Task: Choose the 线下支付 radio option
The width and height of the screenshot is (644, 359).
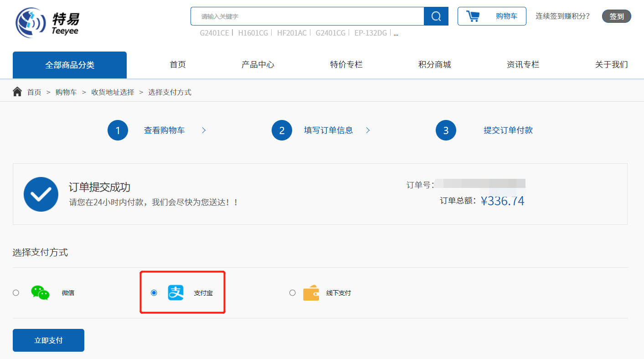Action: 292,293
